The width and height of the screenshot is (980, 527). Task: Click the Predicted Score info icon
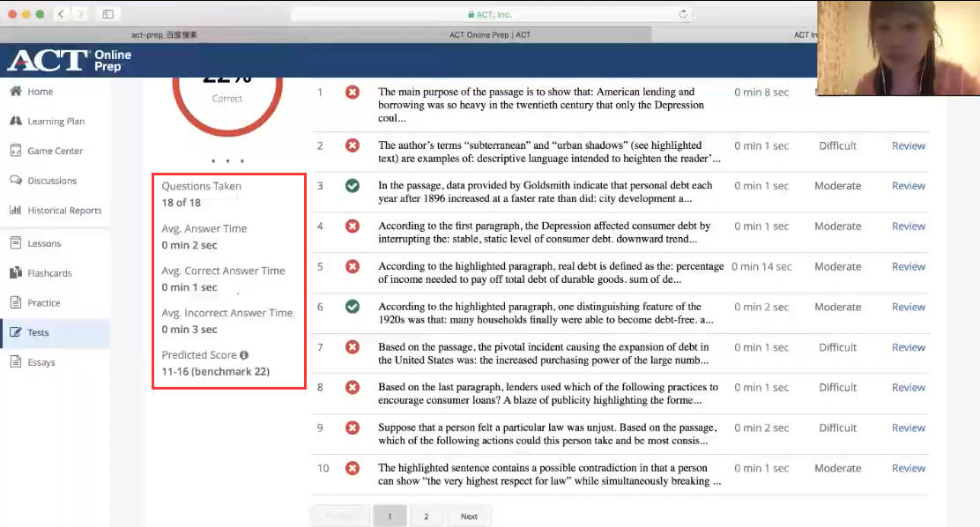pyautogui.click(x=244, y=355)
